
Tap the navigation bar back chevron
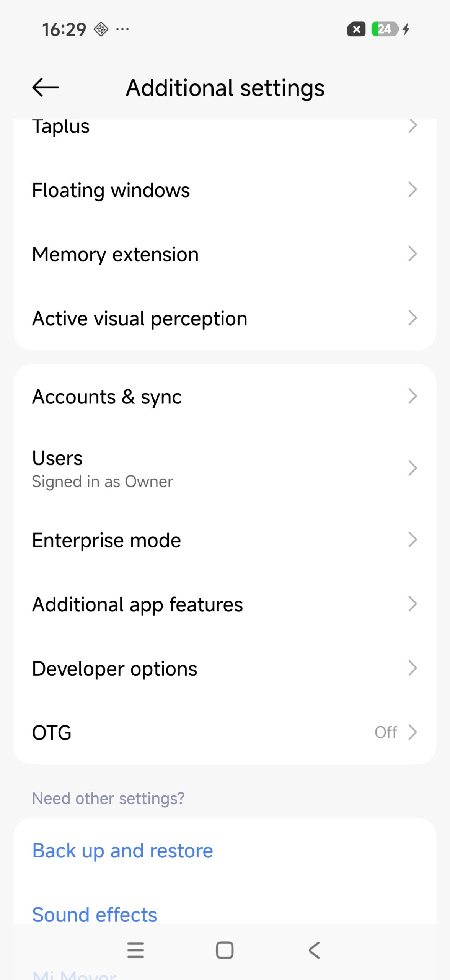pyautogui.click(x=314, y=950)
